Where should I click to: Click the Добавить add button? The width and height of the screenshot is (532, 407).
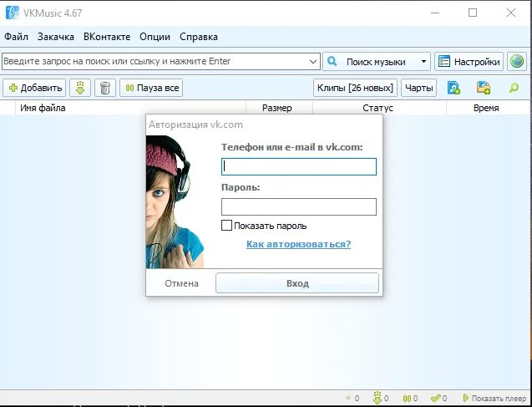tap(34, 88)
